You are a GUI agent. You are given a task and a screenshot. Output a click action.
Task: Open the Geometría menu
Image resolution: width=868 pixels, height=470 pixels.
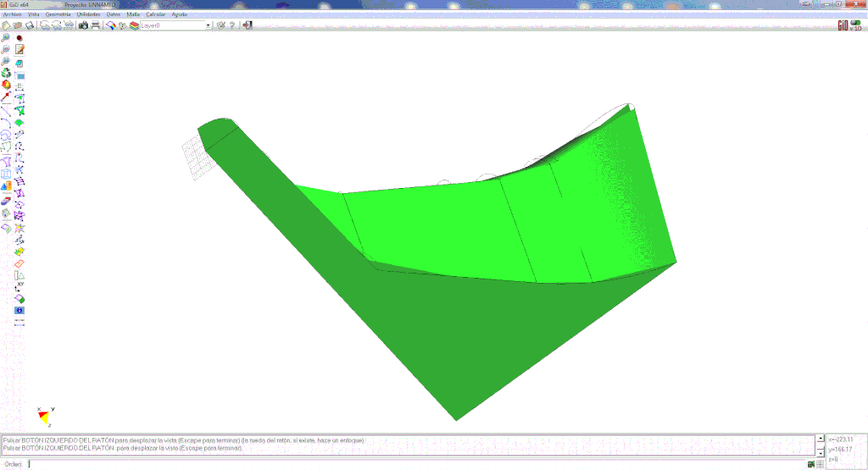coord(58,14)
